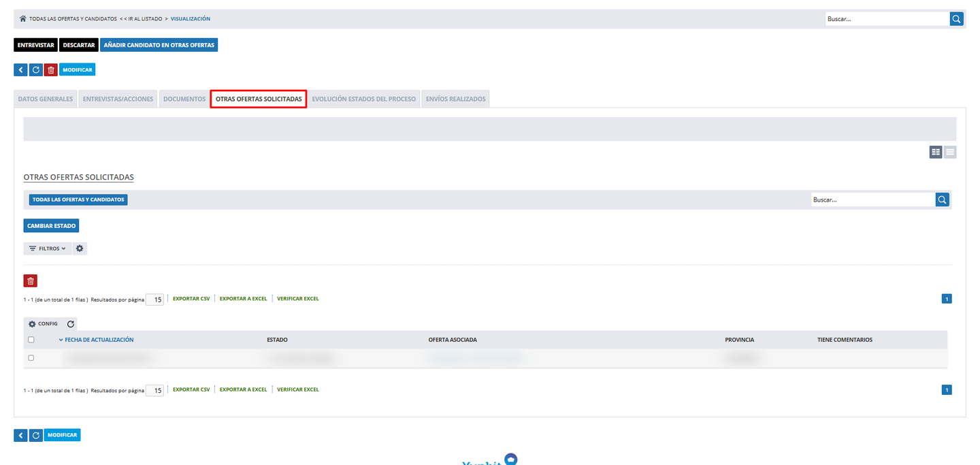Click the top Verificar Excel link
980x465 pixels.
click(298, 299)
